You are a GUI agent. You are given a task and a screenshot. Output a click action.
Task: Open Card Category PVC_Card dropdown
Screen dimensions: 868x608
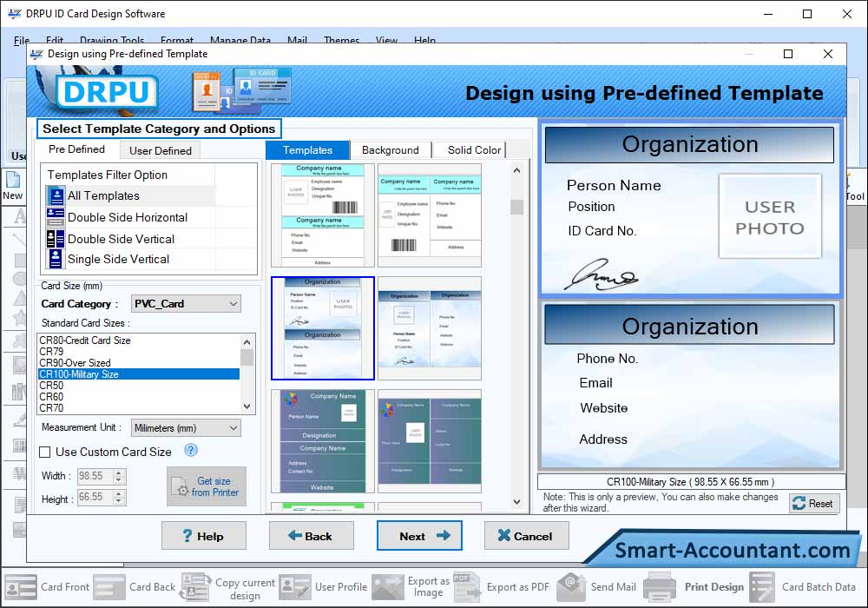(x=186, y=303)
